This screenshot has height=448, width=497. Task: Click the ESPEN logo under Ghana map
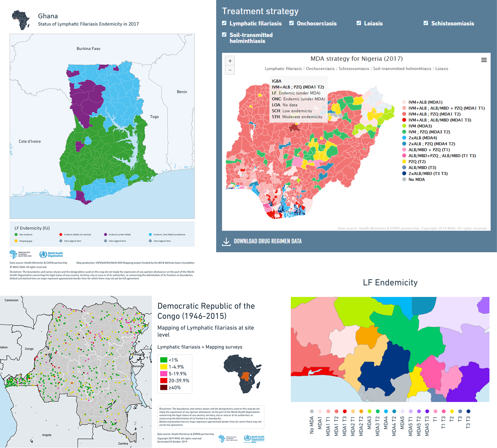(x=20, y=254)
